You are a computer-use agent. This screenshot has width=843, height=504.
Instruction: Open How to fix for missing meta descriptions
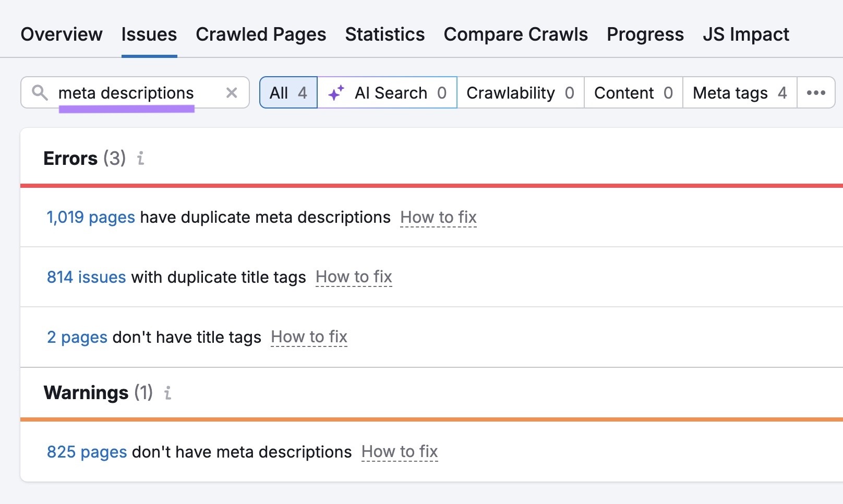click(400, 452)
